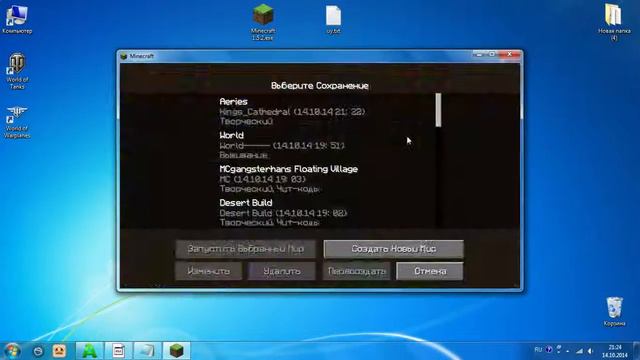Click the blue help circle in system tray
The image size is (640, 360).
click(549, 350)
